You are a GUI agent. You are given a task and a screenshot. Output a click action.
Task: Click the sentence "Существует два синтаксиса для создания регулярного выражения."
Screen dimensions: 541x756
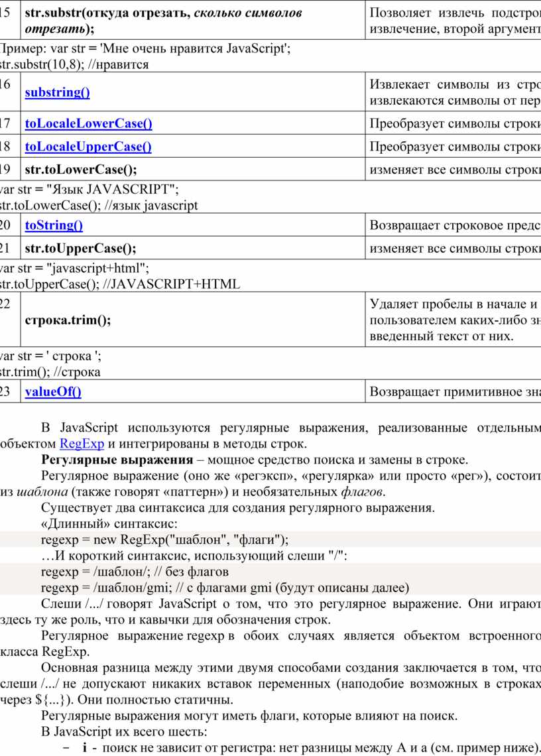238,508
